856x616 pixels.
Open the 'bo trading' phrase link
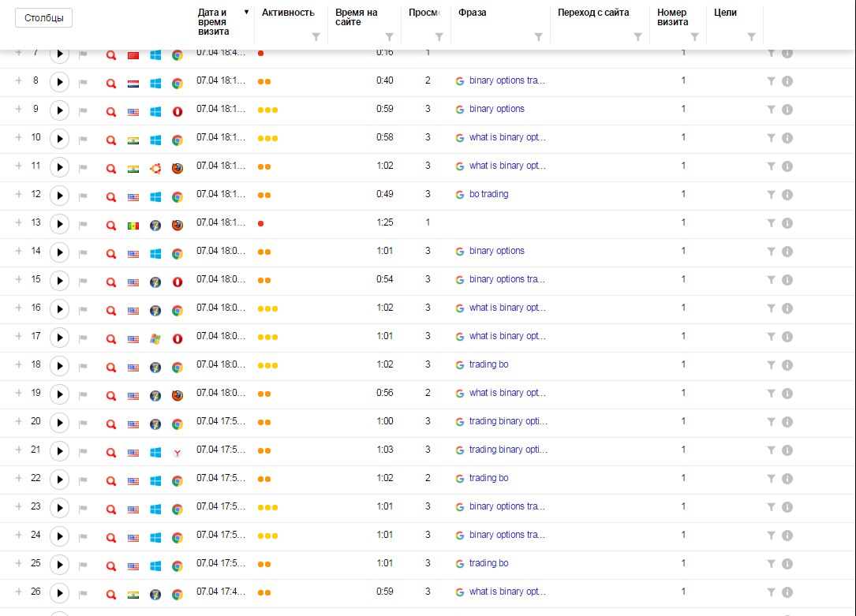(488, 194)
